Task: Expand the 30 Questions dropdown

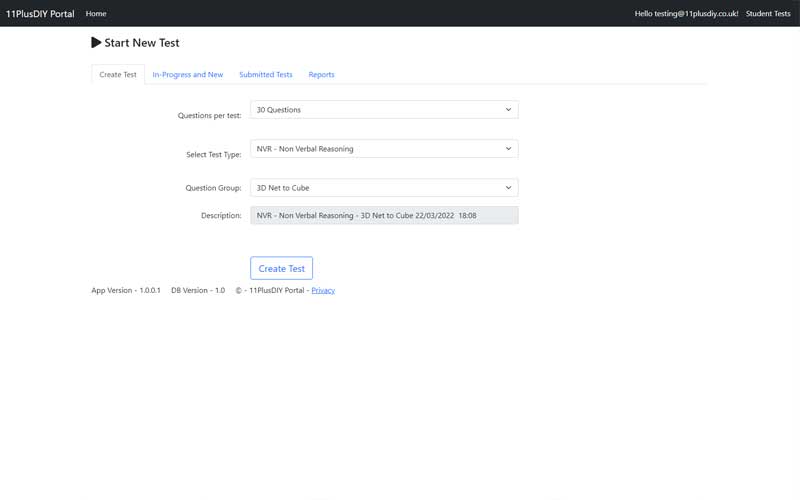Action: click(384, 110)
